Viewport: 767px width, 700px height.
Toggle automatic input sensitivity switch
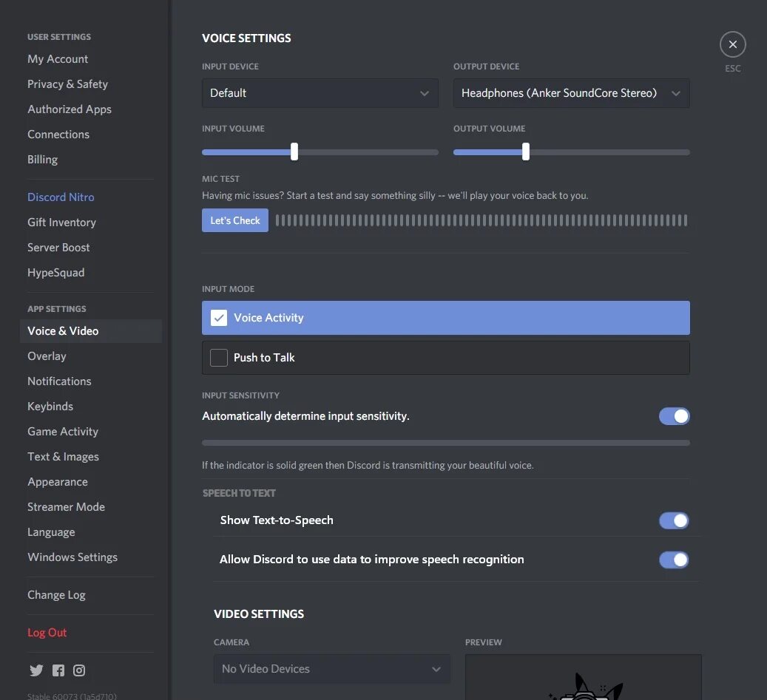[674, 416]
